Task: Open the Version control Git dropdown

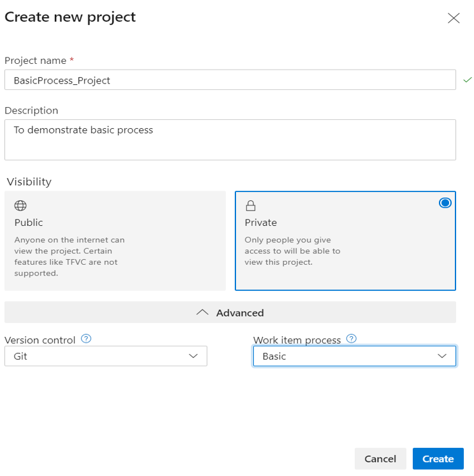Action: (x=105, y=356)
